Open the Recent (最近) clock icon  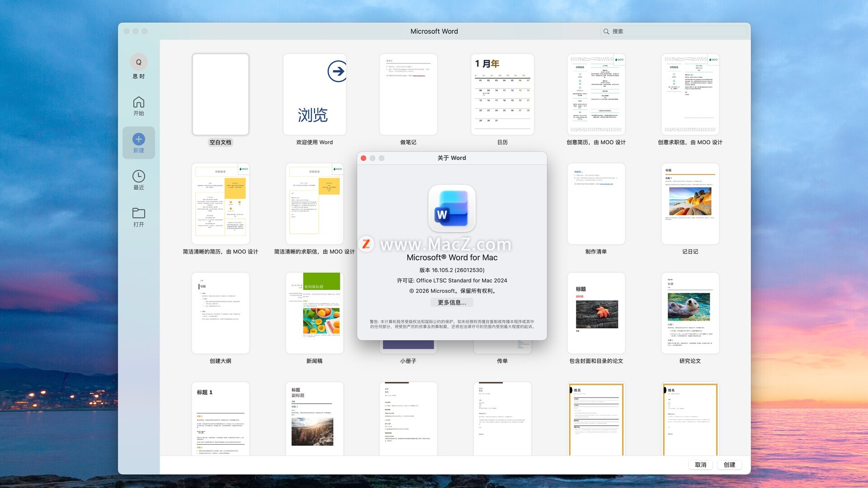[x=138, y=176]
